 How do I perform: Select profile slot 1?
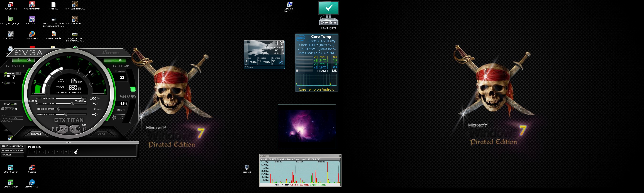[30, 152]
